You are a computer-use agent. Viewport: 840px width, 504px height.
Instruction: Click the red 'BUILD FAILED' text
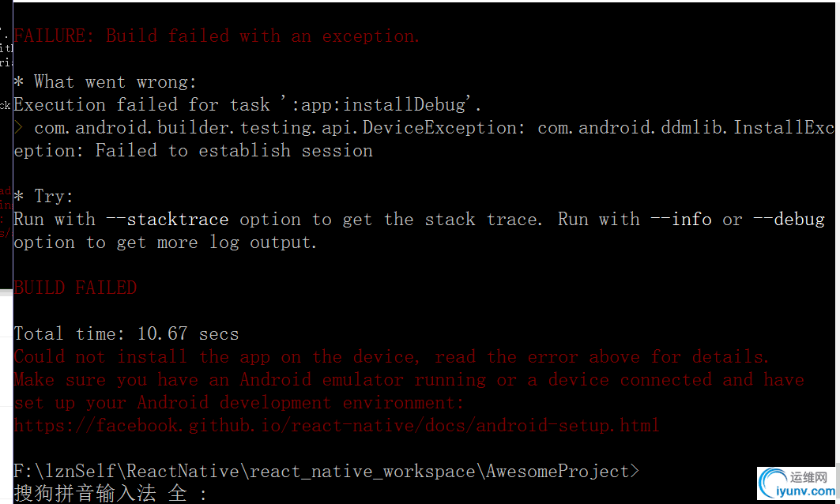point(75,288)
